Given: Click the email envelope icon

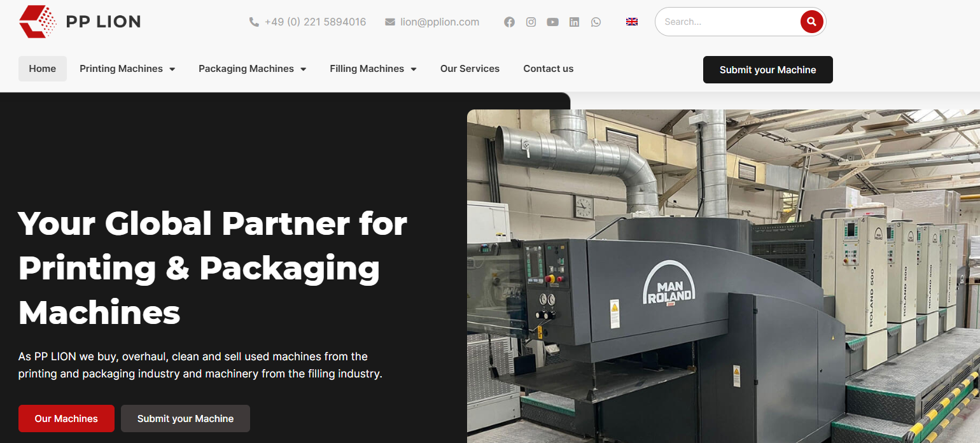Looking at the screenshot, I should (x=390, y=22).
